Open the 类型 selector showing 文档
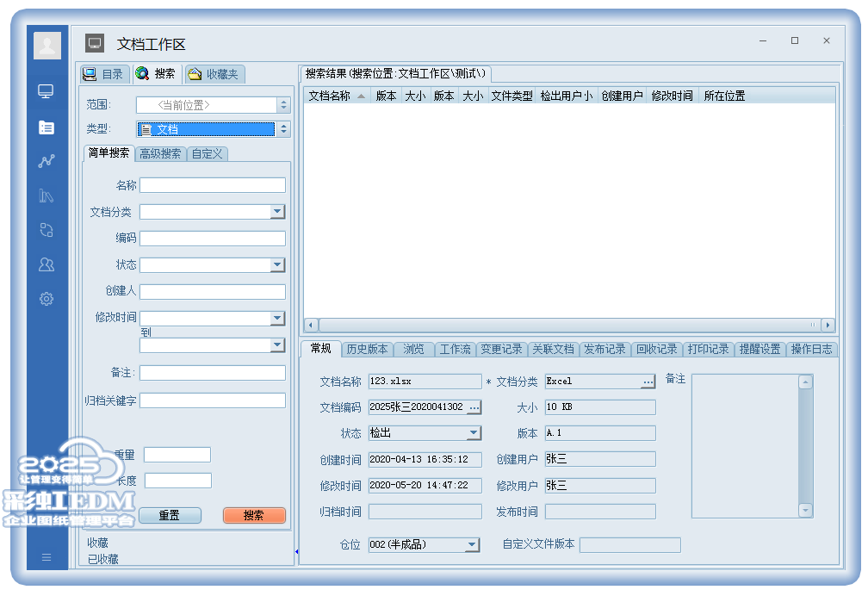Screen dimensions: 868x596 tap(283, 129)
